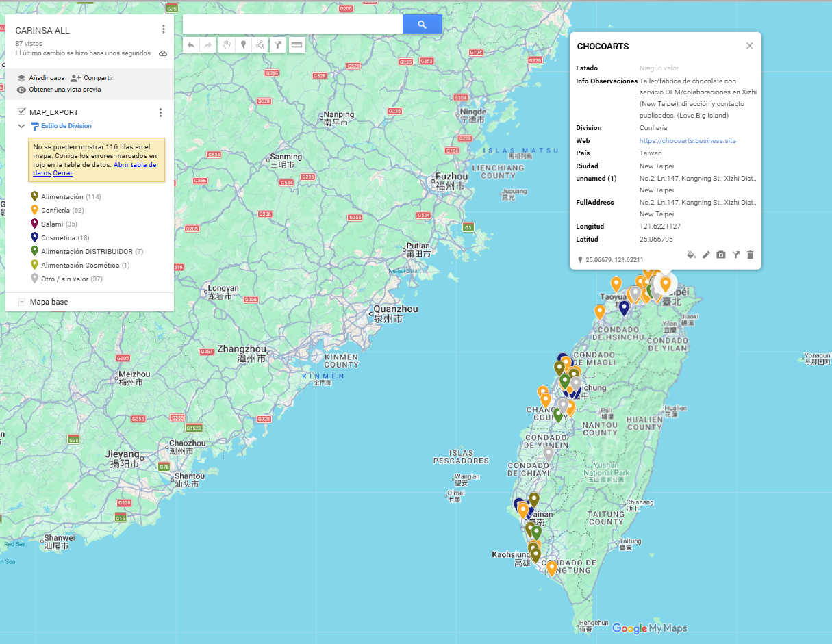The width and height of the screenshot is (832, 644).
Task: Close the CHOCOARTS info card
Action: coord(749,46)
